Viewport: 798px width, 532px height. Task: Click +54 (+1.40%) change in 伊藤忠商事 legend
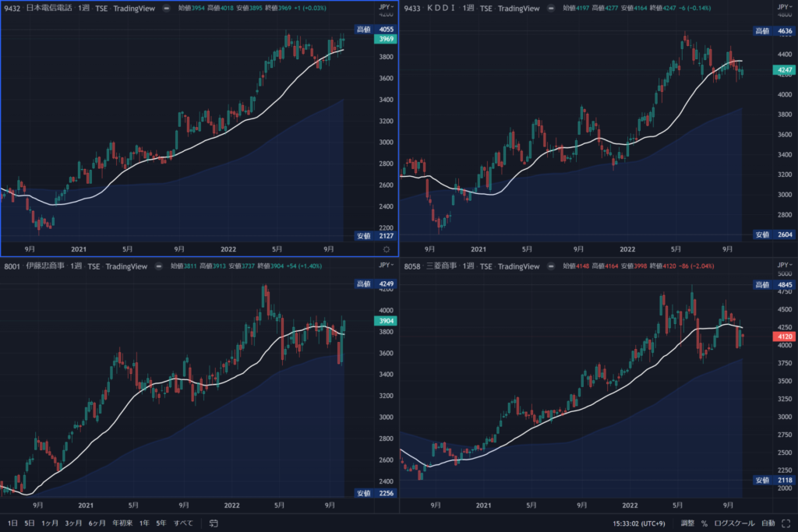(x=304, y=266)
